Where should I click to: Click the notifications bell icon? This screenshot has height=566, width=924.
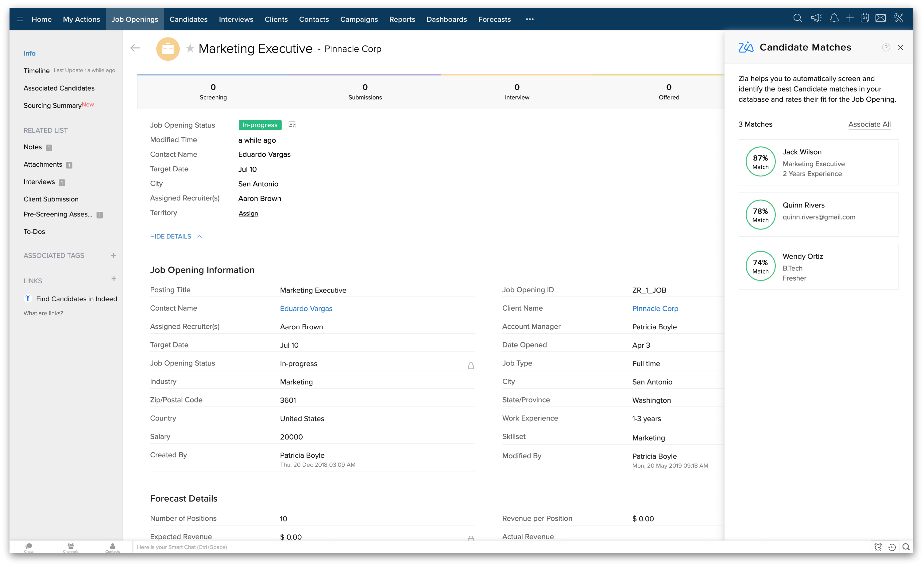point(833,19)
